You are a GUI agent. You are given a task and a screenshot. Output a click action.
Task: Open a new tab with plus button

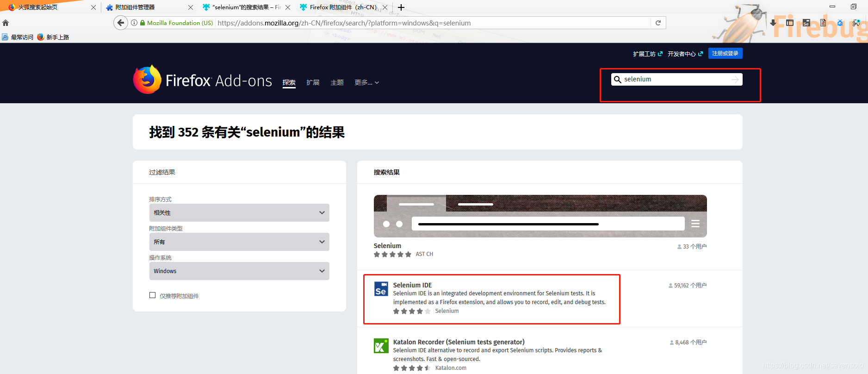click(x=401, y=7)
